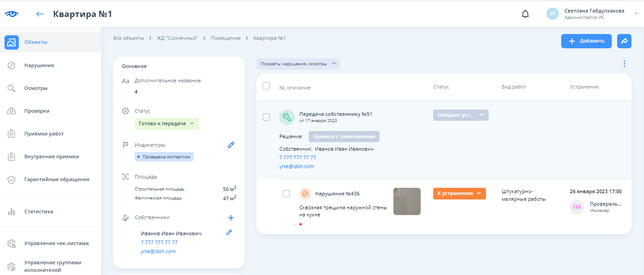Viewport: 644px width, 275px height.
Task: Click the yrte@idsh.com link in owners panel
Action: click(158, 251)
